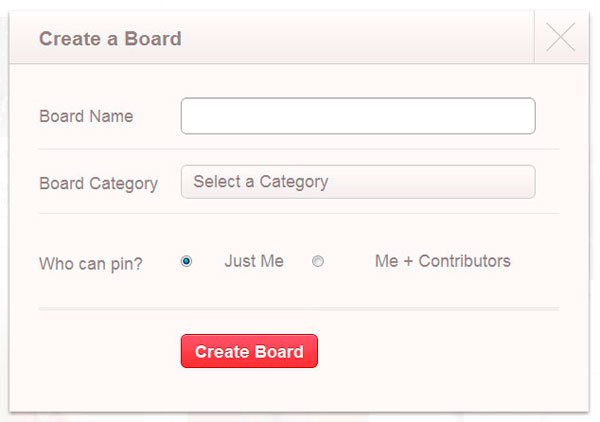Click the Board Name text field
Screen dimensions: 600x422
[x=357, y=116]
